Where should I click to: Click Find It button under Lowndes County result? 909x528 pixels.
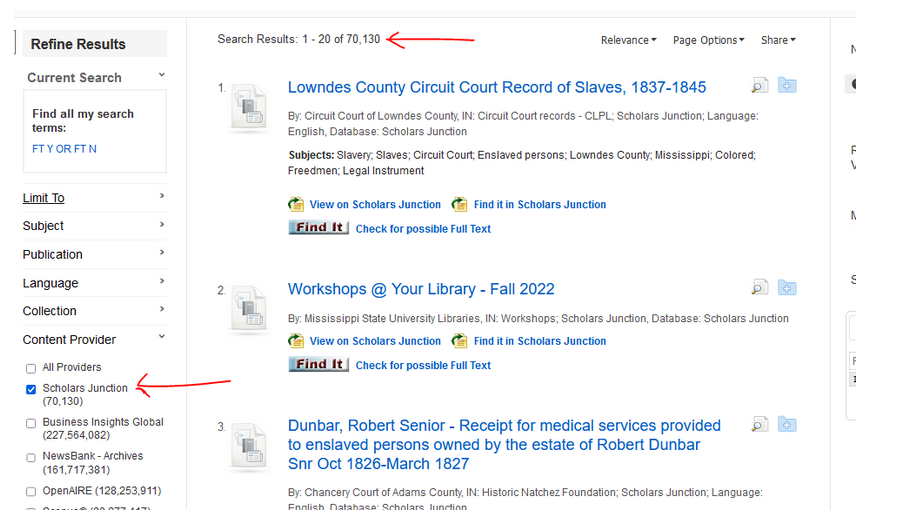tap(318, 228)
